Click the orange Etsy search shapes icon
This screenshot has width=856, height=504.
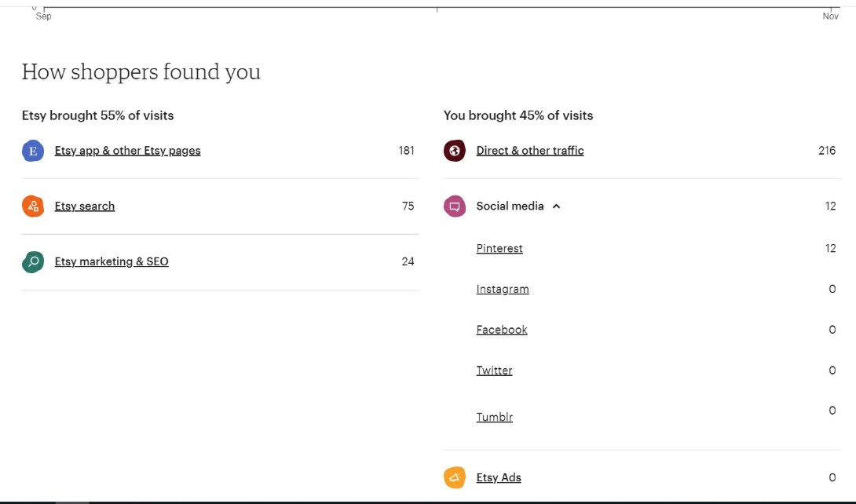click(x=33, y=206)
